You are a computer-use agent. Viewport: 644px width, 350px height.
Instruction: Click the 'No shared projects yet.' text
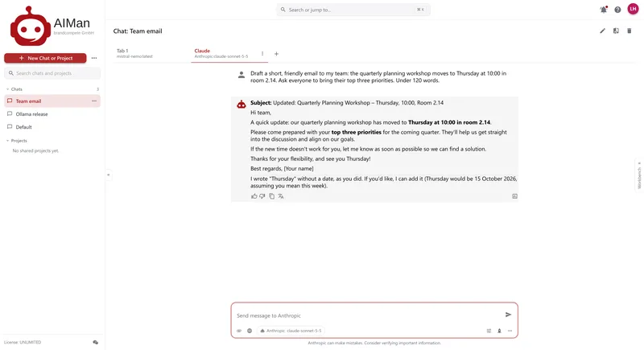[x=35, y=151]
